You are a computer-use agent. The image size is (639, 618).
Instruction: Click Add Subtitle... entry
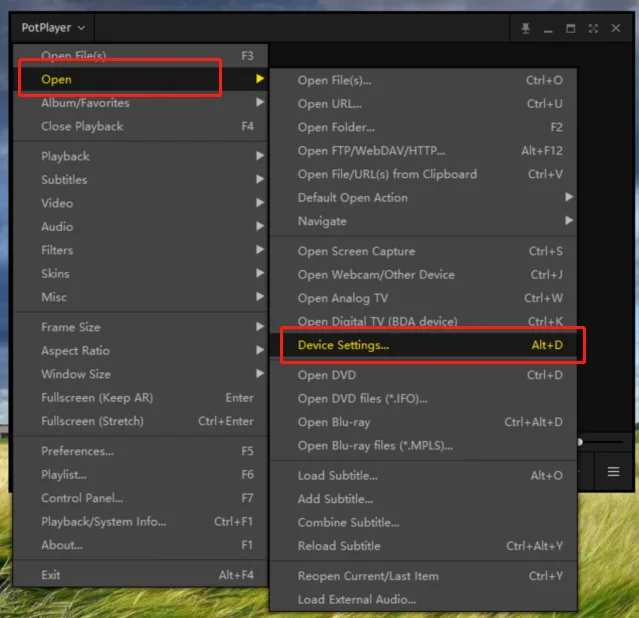coord(423,499)
